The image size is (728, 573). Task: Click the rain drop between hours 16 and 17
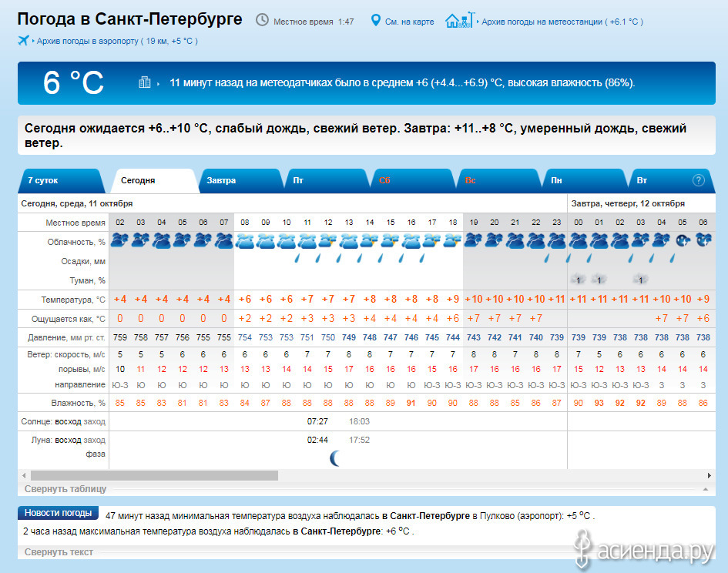coord(422,258)
